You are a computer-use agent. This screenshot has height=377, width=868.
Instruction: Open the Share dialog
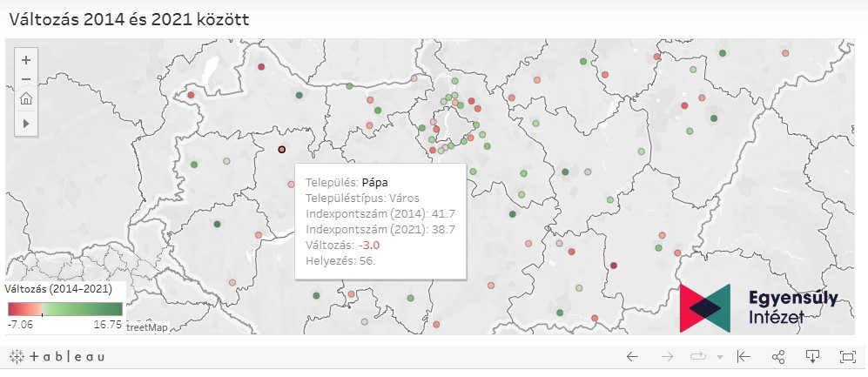click(x=778, y=356)
